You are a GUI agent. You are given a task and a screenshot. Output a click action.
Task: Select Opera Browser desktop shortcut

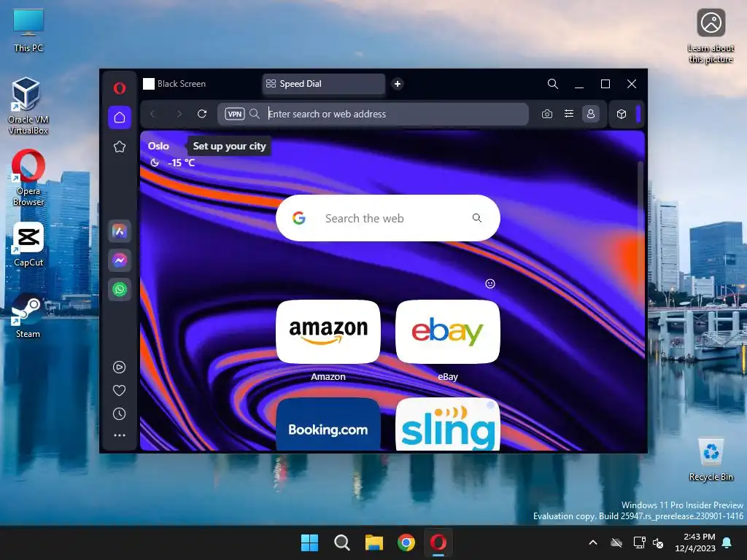pos(28,178)
